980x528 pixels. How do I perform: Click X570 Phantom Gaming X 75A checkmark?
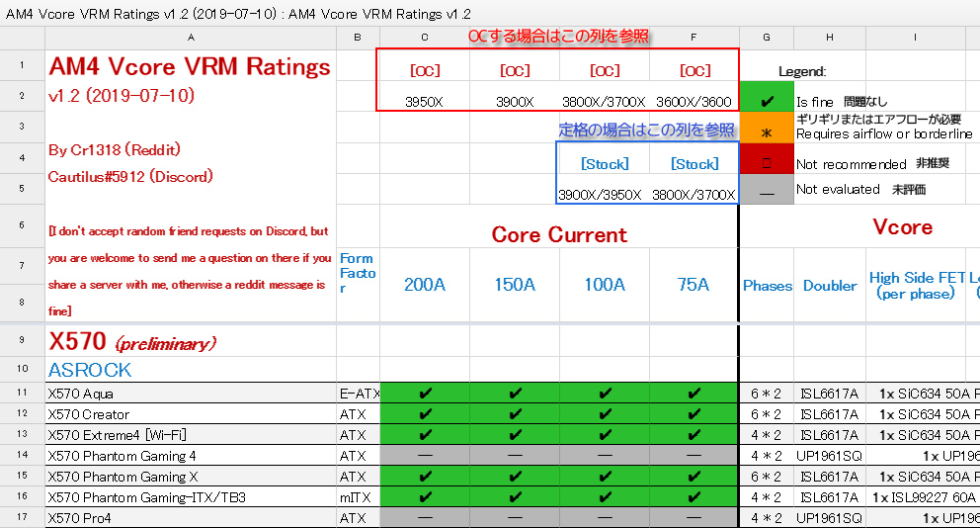coord(694,476)
